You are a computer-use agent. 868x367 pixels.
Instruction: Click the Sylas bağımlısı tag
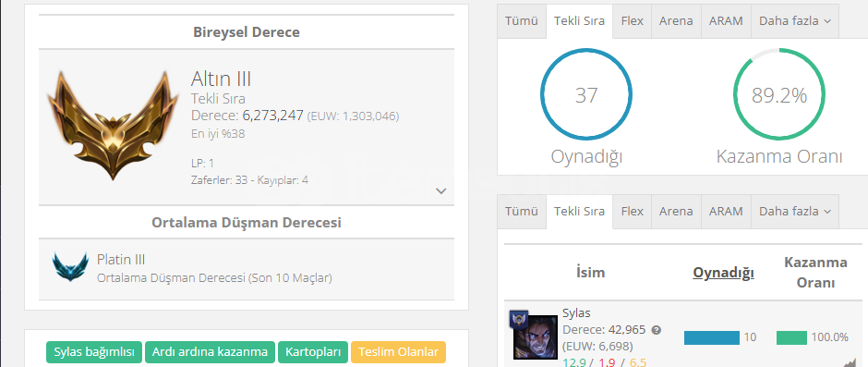point(94,352)
